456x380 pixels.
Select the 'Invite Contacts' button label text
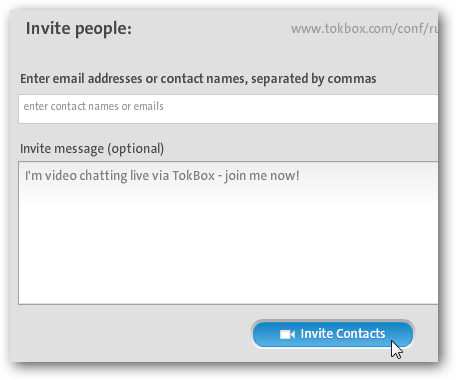[x=343, y=334]
